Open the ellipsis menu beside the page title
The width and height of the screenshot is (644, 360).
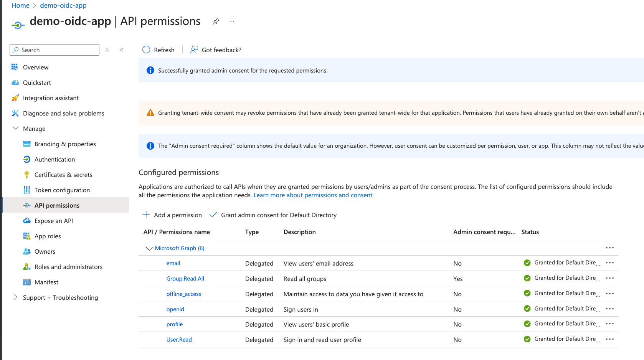pos(231,21)
